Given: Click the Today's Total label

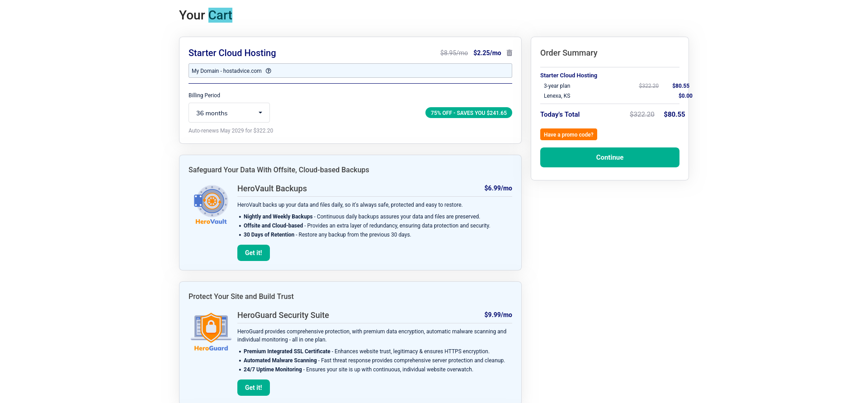Looking at the screenshot, I should click(x=560, y=114).
